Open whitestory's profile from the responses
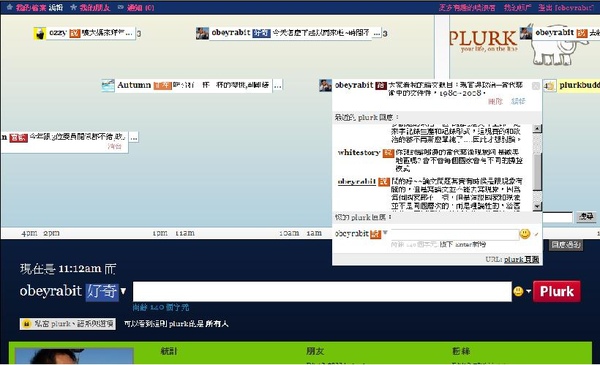This screenshot has height=365, width=600. (359, 153)
